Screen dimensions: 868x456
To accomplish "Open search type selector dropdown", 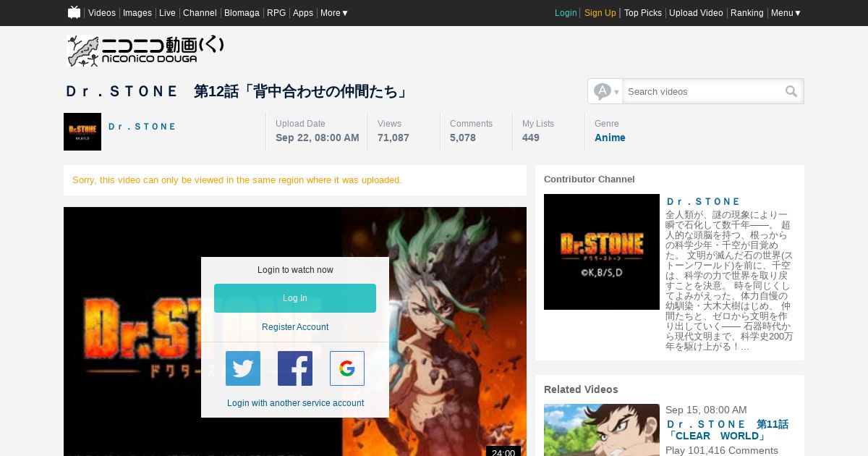I will pos(605,91).
